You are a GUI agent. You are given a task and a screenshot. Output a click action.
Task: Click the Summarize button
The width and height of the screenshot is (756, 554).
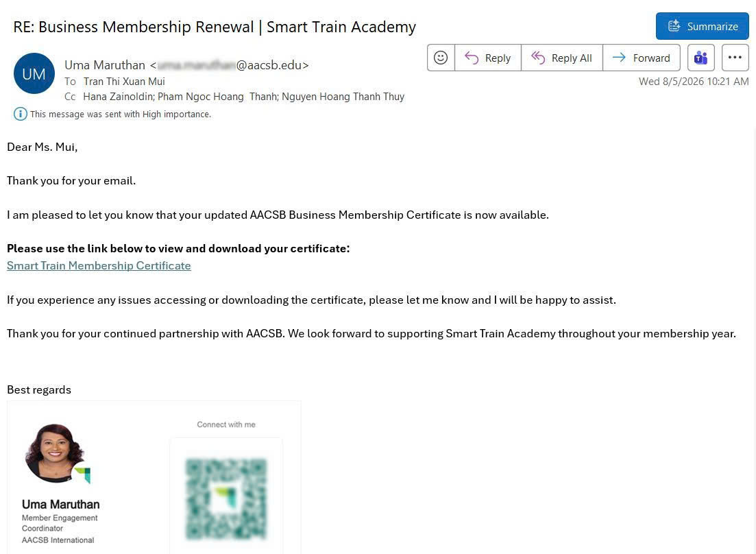point(702,26)
